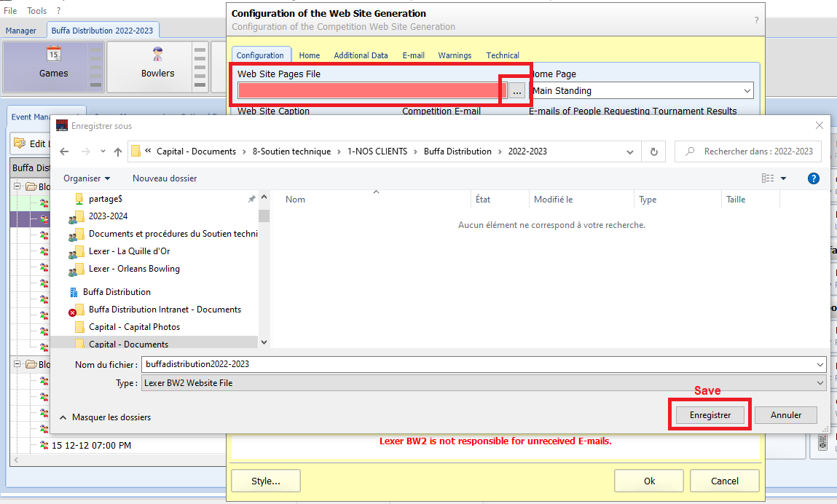Go back with the left arrow in save dialog
Viewport: 837px width, 504px height.
coord(64,151)
